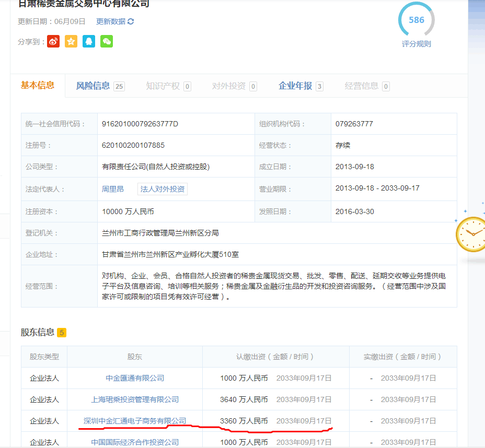Viewport: 485px width, 448px height.
Task: Share to QQ Zone star icon
Action: (x=71, y=41)
